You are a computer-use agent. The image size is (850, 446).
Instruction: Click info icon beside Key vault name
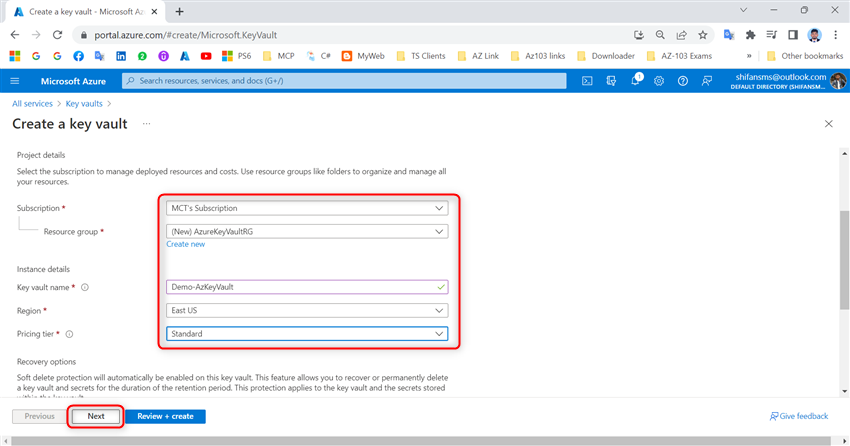point(85,287)
